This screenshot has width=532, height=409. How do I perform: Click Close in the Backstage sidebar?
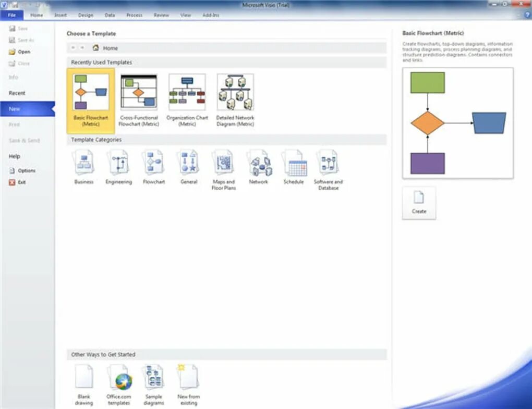[19, 64]
